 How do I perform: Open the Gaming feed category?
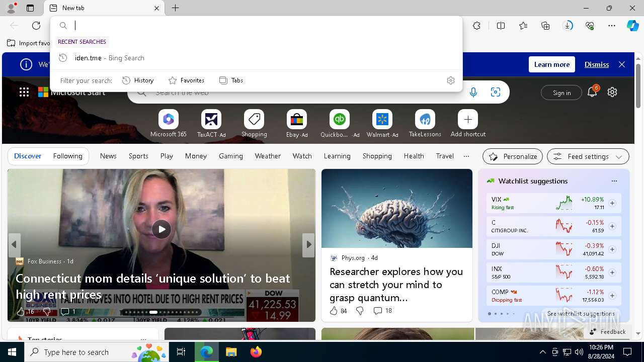tap(231, 156)
